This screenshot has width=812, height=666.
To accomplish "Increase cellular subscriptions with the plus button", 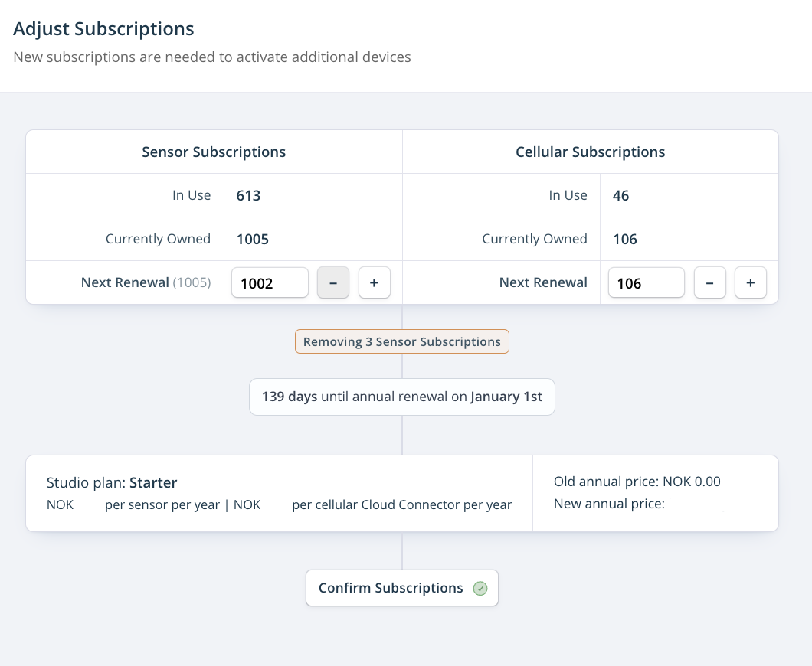I will pos(751,282).
